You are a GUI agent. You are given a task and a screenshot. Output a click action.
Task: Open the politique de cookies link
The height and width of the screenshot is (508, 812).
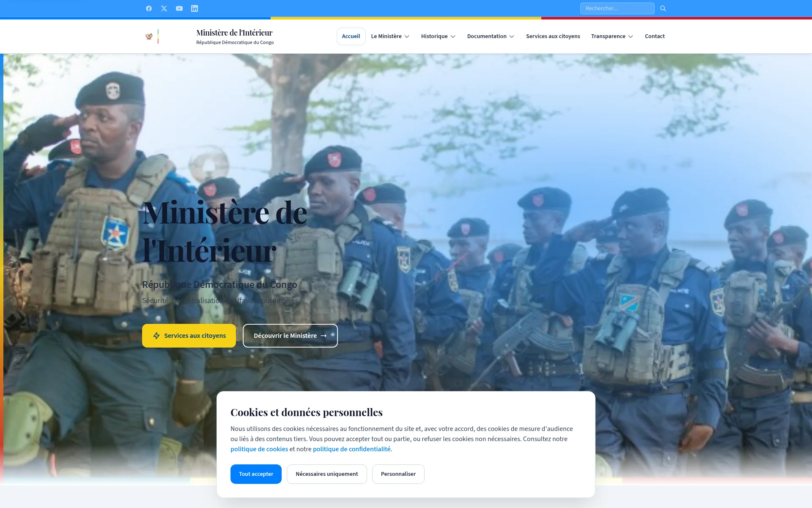tap(259, 449)
